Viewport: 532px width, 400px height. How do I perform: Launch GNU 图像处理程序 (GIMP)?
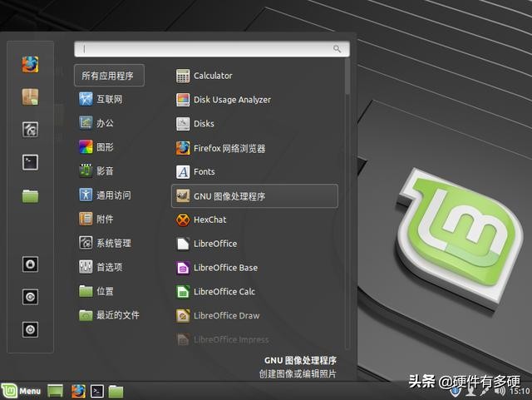click(x=254, y=196)
